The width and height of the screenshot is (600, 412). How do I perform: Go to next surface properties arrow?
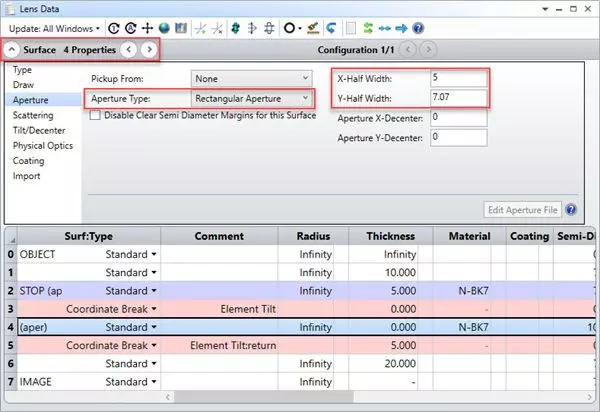coord(148,49)
